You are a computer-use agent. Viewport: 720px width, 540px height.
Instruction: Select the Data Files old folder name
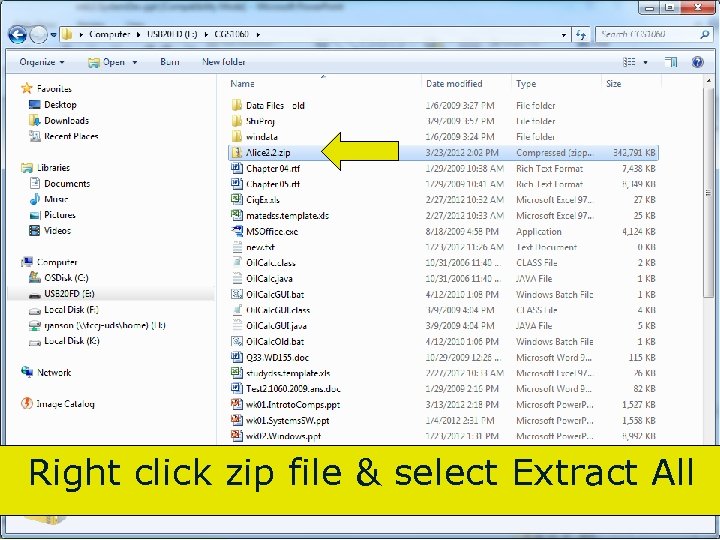click(275, 106)
